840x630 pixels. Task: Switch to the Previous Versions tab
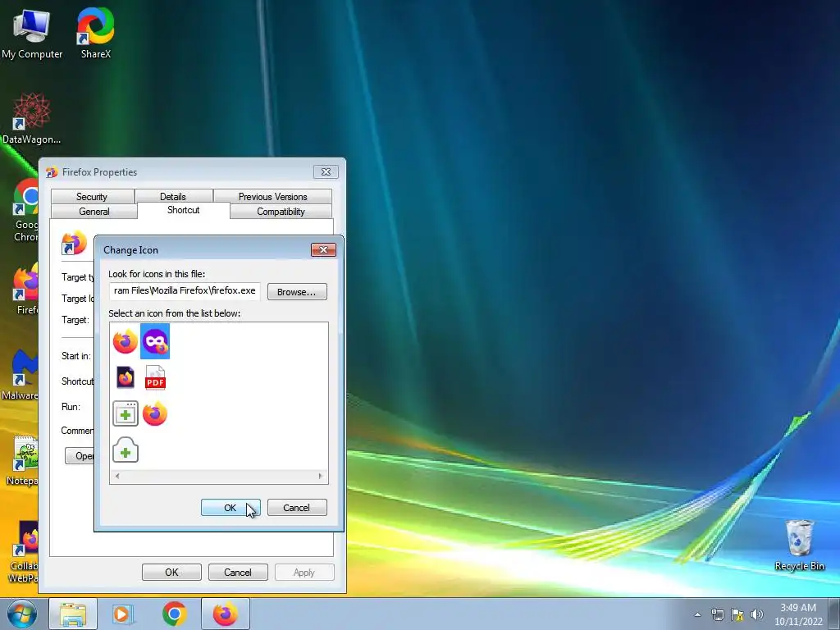pyautogui.click(x=272, y=197)
